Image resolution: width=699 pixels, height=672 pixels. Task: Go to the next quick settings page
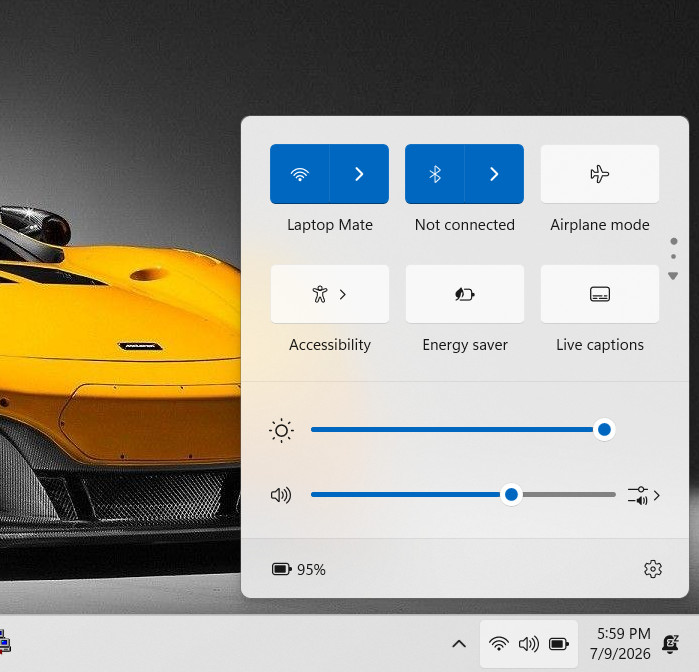673,276
